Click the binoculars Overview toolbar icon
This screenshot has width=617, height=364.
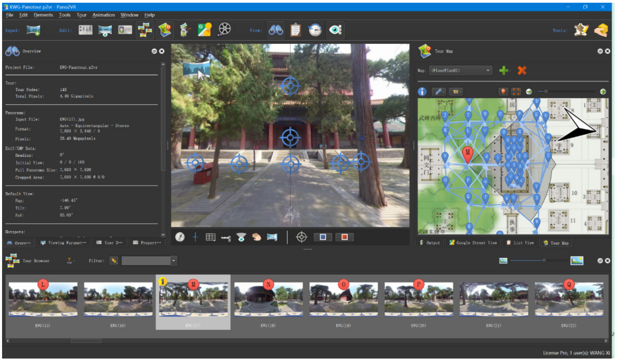276,30
